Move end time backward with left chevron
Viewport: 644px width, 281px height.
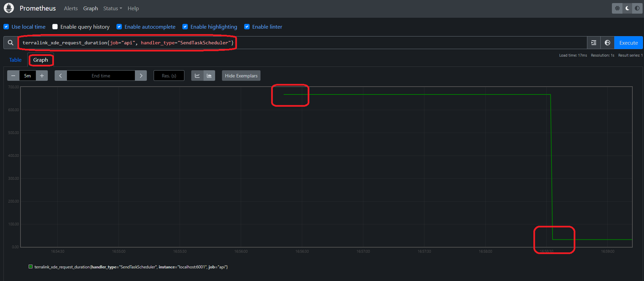tap(60, 76)
